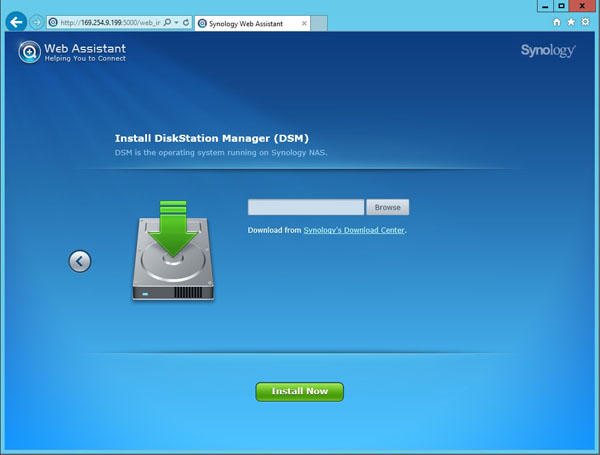Minimize the browser window
The image size is (600, 455).
point(545,6)
